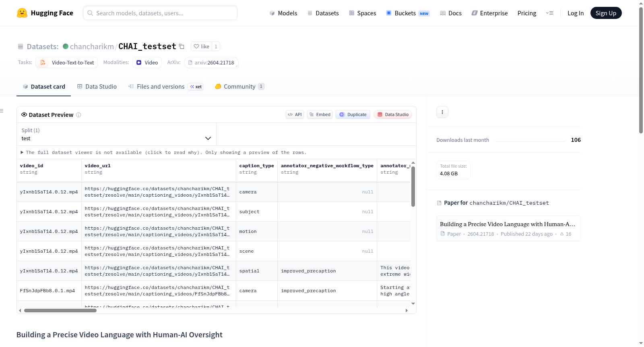Expand the navigation overflow menu icon
The image size is (644, 347).
point(549,13)
